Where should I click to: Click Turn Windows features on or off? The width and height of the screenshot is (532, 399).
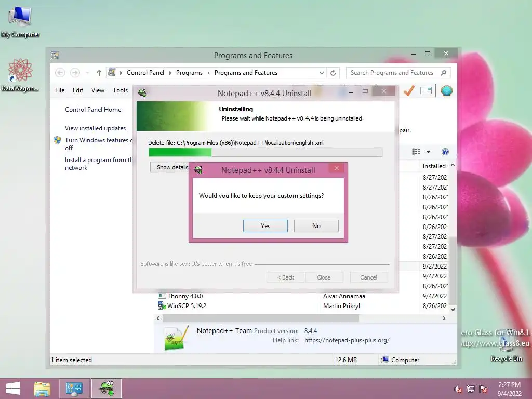(x=99, y=144)
